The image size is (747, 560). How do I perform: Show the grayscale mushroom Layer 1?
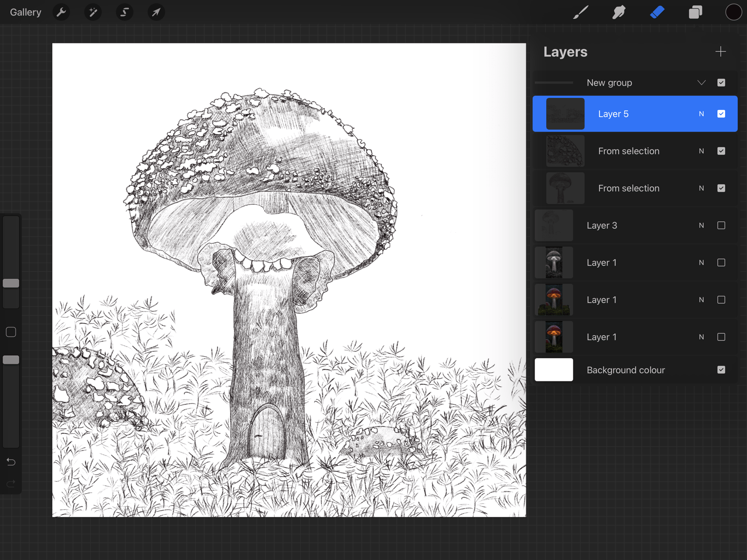(721, 263)
